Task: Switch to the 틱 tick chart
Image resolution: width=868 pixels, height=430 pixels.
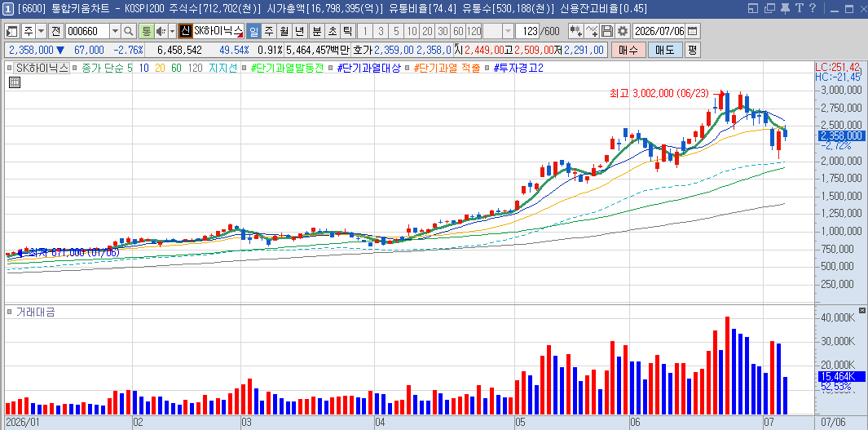Action: click(x=348, y=31)
